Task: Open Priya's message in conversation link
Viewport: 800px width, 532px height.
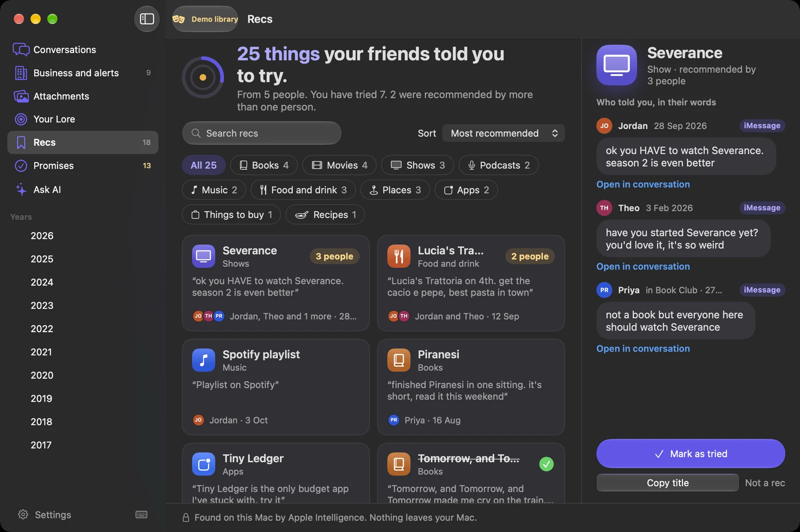Action: 643,349
